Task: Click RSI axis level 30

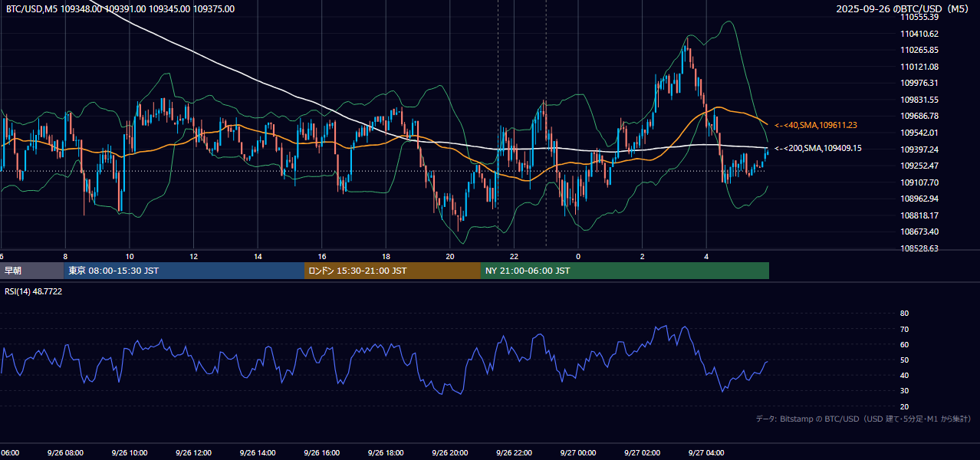Action: (904, 391)
